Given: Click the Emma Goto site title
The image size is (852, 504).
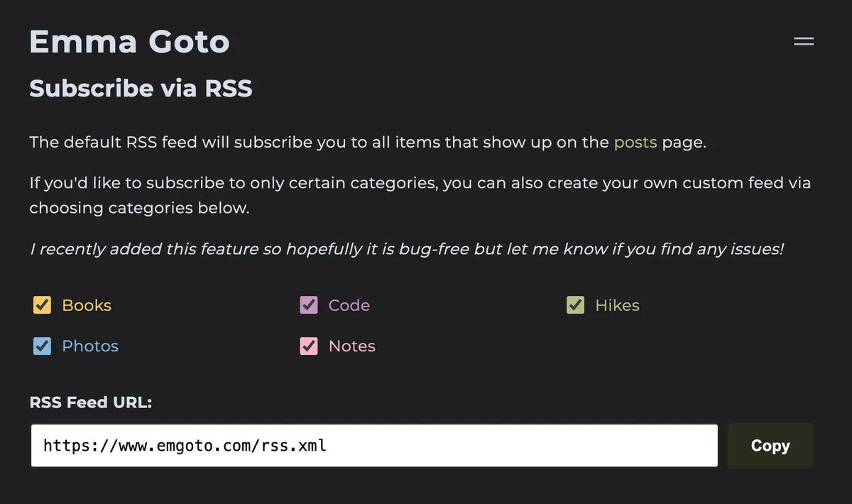Looking at the screenshot, I should tap(129, 41).
